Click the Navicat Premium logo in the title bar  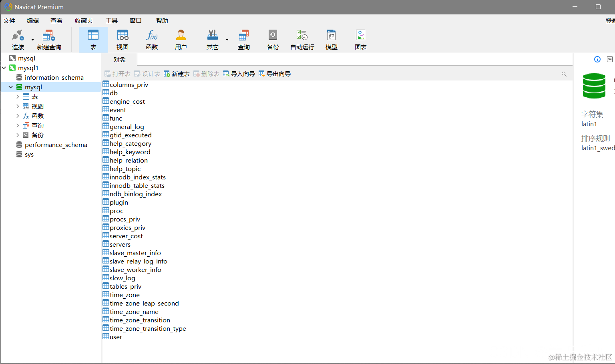[x=8, y=7]
